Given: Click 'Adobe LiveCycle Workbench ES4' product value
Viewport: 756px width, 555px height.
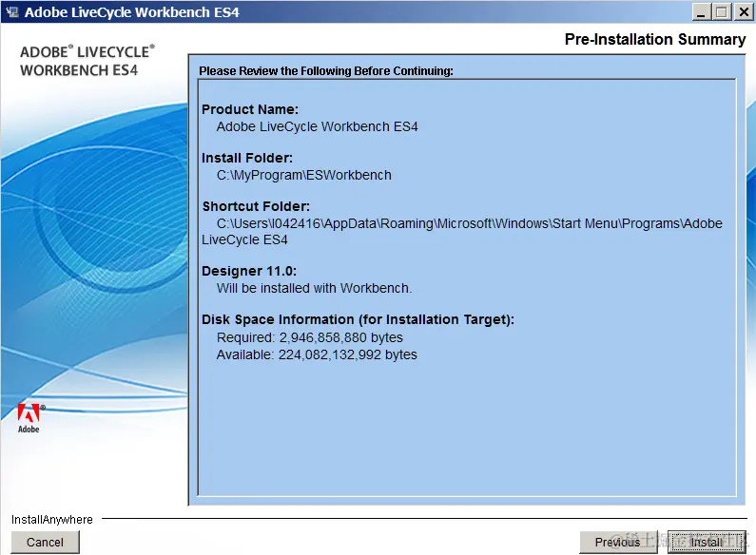Looking at the screenshot, I should 317,126.
